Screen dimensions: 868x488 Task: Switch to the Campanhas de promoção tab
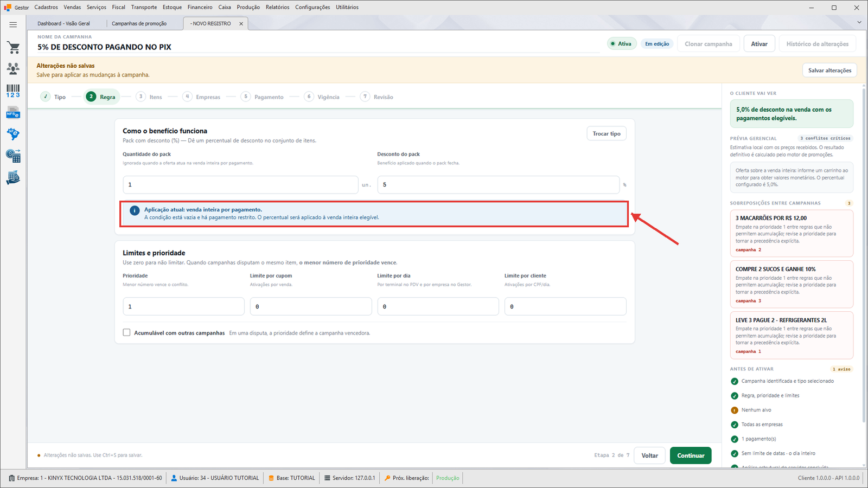click(139, 24)
